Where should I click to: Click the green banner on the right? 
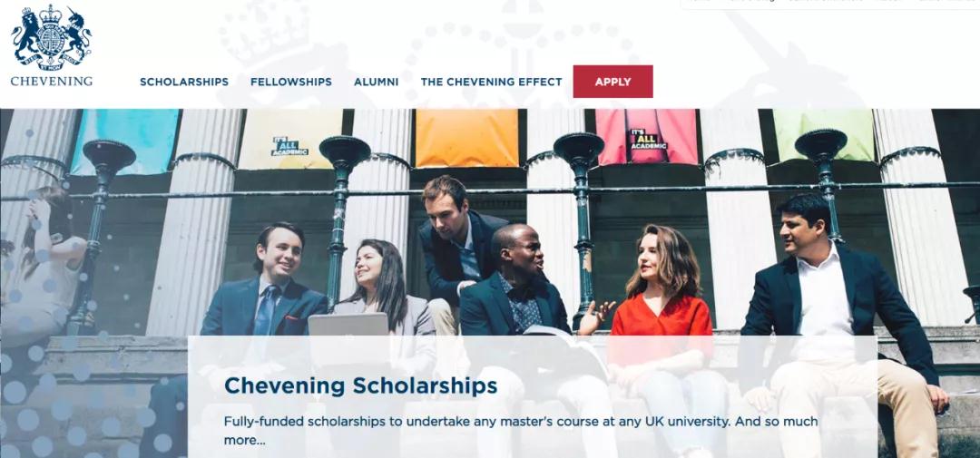tap(823, 133)
